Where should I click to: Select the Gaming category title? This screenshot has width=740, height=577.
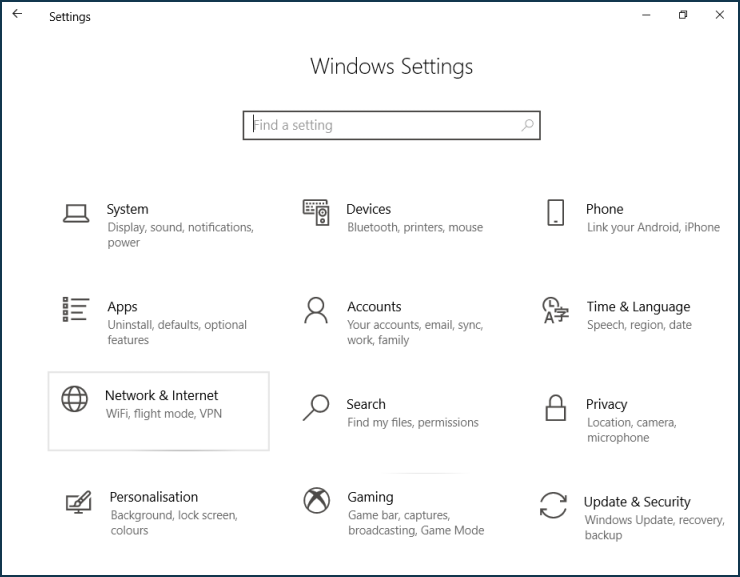coord(370,497)
